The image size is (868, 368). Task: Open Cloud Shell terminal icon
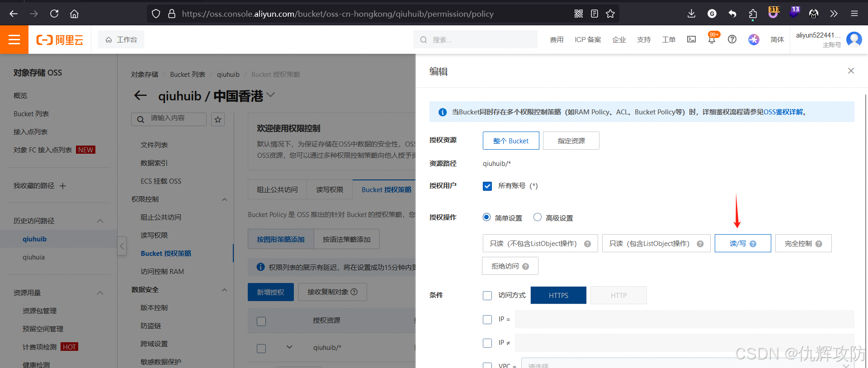[691, 39]
